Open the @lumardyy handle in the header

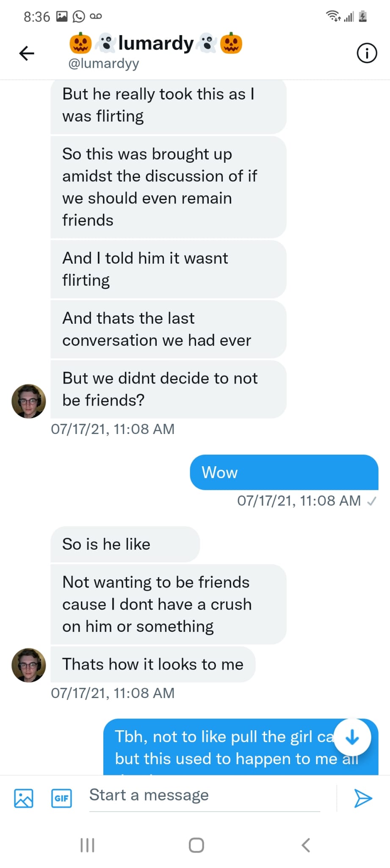coord(104,64)
